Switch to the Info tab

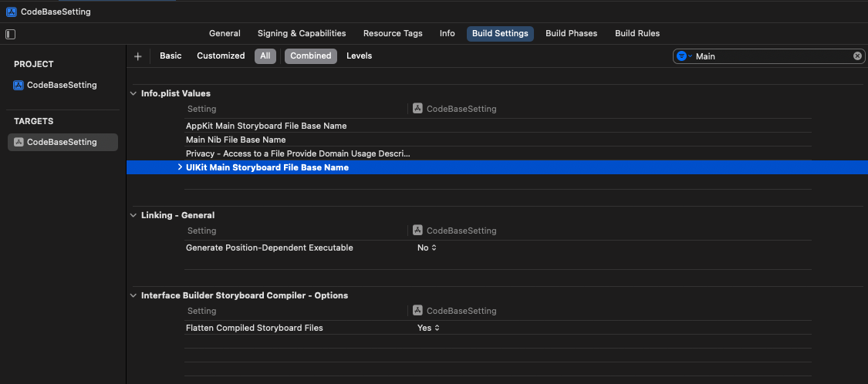click(x=448, y=33)
